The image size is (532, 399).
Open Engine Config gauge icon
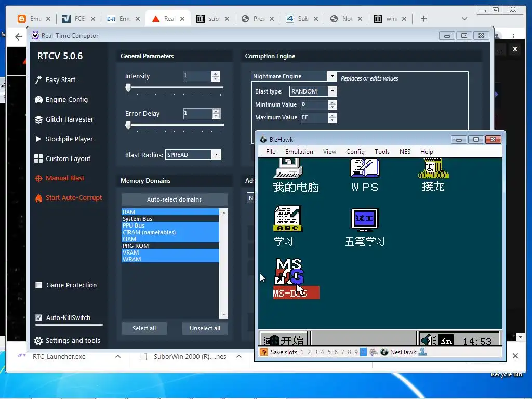(38, 100)
